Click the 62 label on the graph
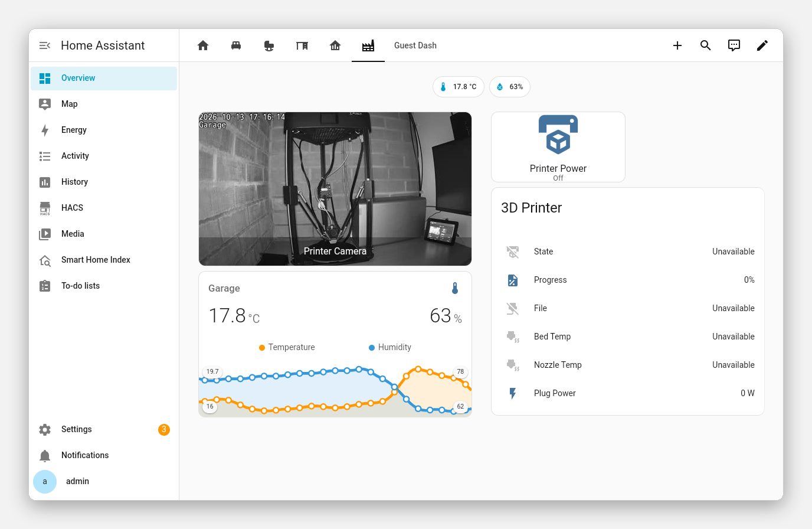812x529 pixels. pos(460,406)
